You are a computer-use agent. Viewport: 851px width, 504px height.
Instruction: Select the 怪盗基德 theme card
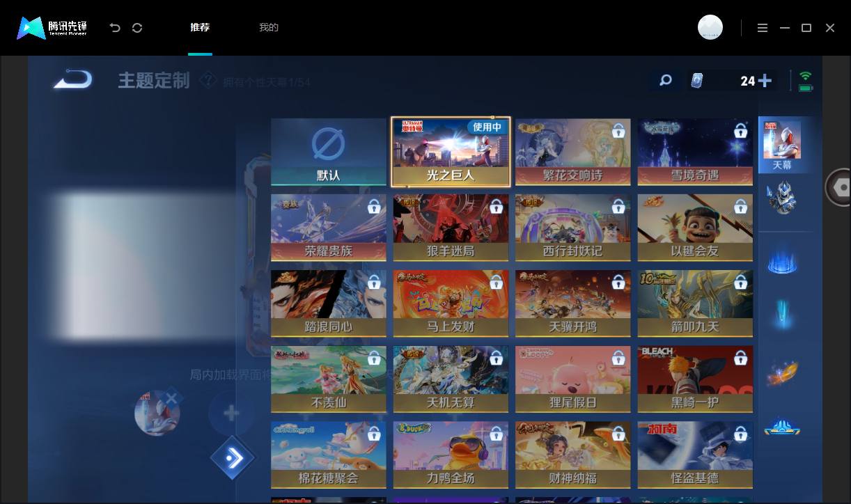pyautogui.click(x=695, y=455)
